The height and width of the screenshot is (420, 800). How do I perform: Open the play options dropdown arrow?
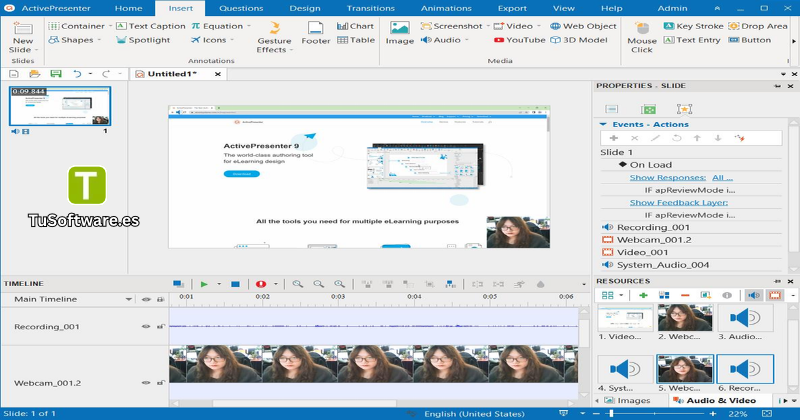[219, 284]
